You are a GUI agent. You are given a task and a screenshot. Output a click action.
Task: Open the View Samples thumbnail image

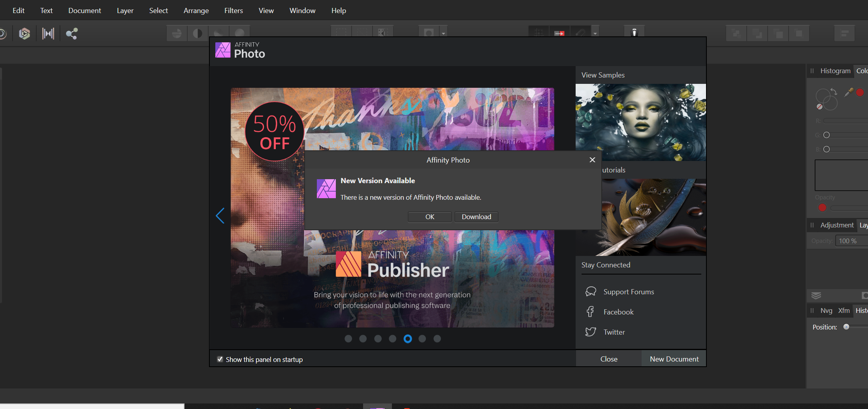640,122
